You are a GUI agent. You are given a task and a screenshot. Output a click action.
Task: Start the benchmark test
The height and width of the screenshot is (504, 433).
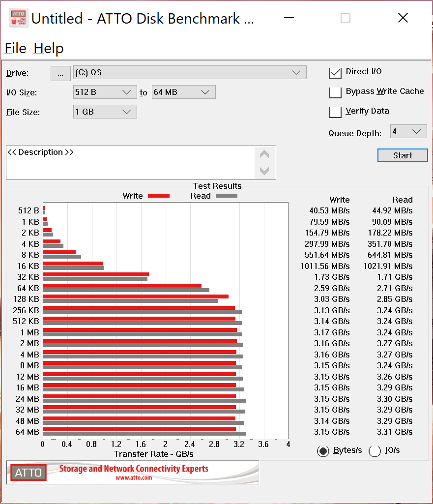pos(403,155)
